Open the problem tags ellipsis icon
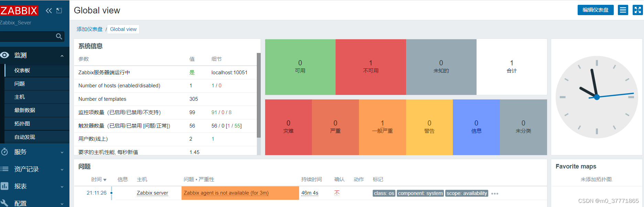 (x=495, y=194)
